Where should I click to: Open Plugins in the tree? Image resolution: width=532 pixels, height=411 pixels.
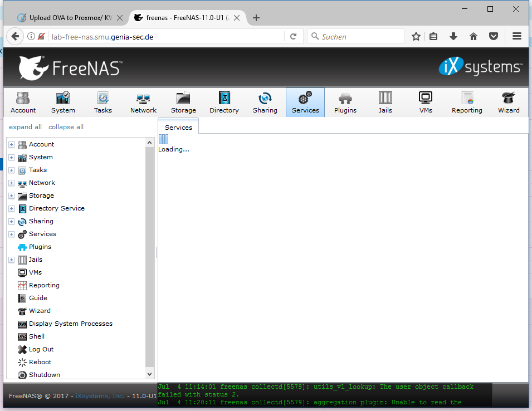[40, 247]
